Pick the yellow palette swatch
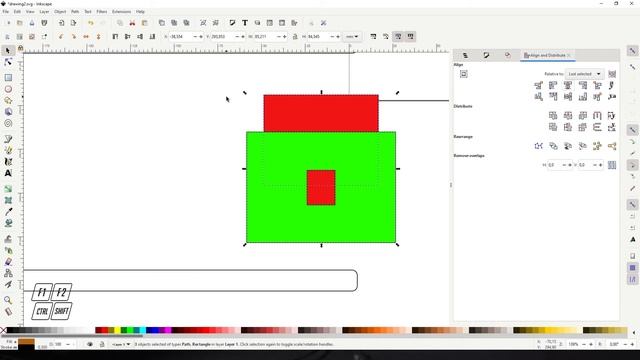 117,330
